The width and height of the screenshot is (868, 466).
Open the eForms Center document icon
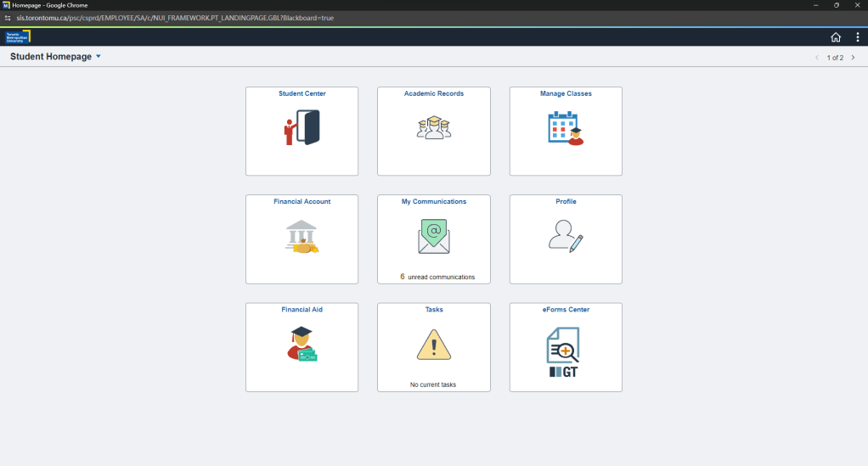click(x=566, y=351)
